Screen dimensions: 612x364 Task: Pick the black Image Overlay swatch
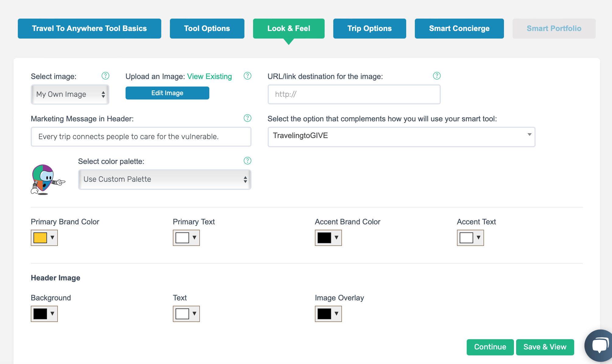coord(324,314)
